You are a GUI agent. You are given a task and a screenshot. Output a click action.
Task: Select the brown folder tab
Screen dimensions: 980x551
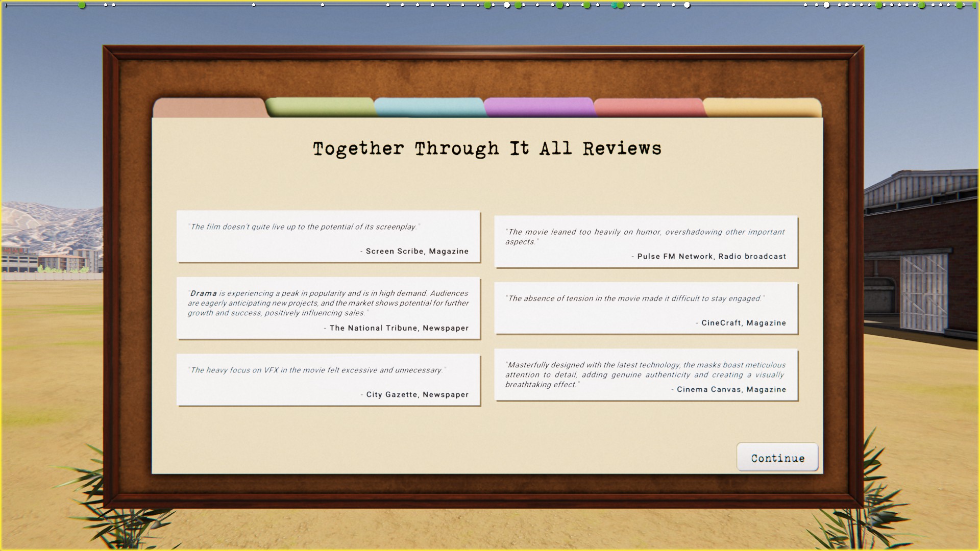[x=209, y=108]
